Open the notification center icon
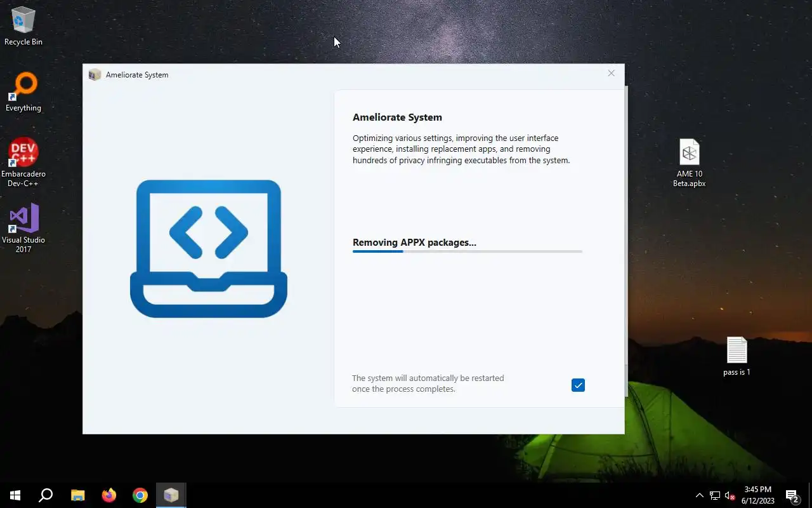The image size is (812, 508). (x=792, y=495)
